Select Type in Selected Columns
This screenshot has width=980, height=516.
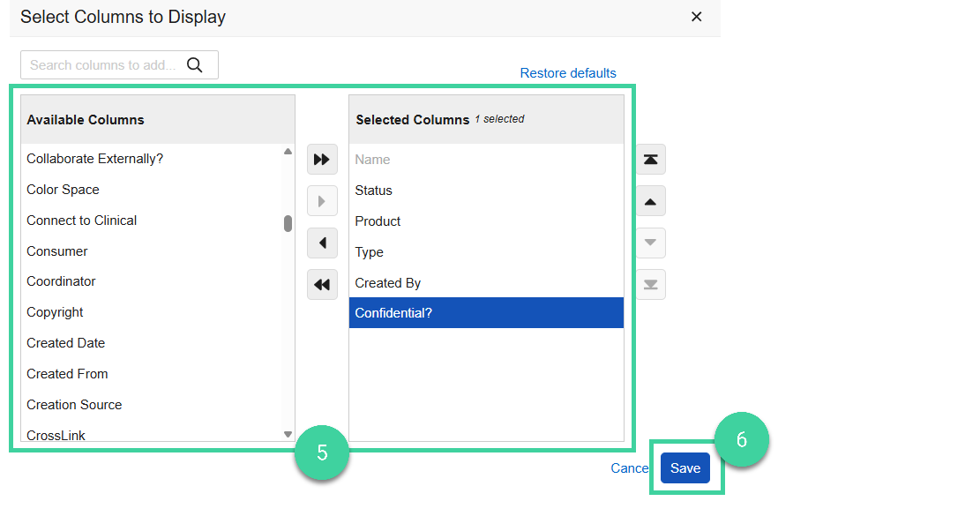486,252
